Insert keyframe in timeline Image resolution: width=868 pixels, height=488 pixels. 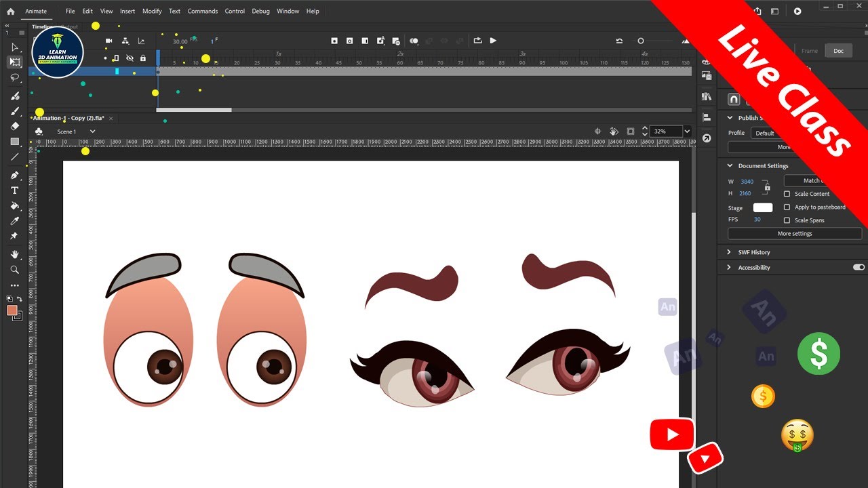tap(334, 41)
